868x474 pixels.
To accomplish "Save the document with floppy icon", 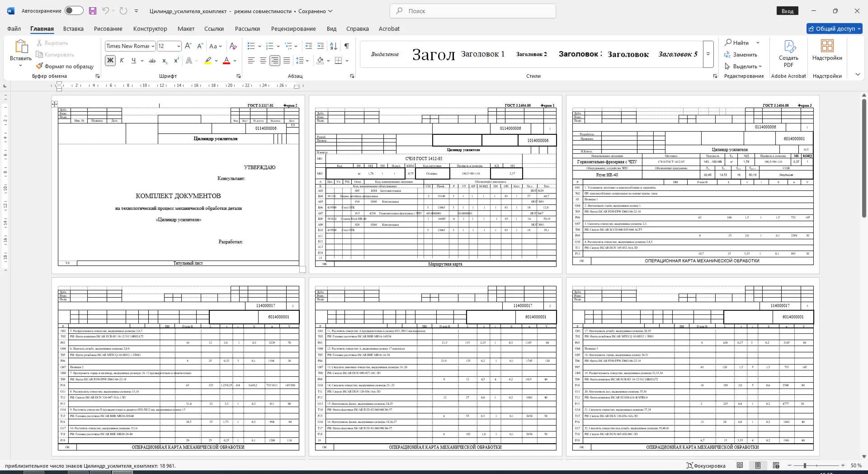I will click(93, 11).
